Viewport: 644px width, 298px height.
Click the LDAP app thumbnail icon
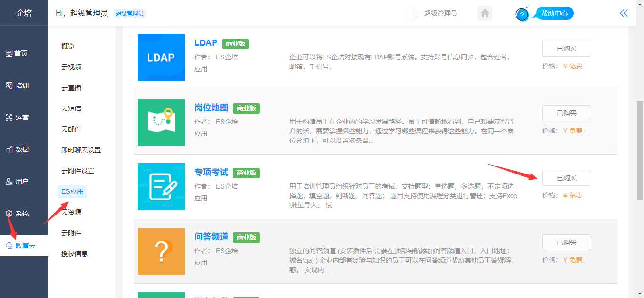[x=161, y=58]
